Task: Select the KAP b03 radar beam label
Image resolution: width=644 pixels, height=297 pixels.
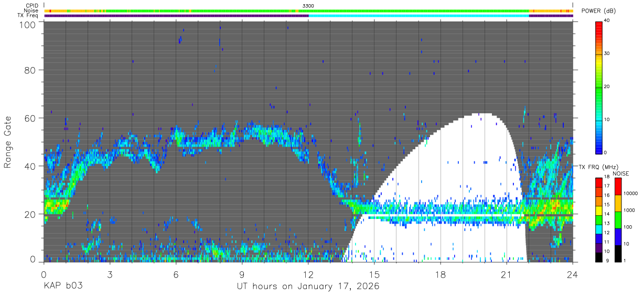Action: tap(63, 287)
